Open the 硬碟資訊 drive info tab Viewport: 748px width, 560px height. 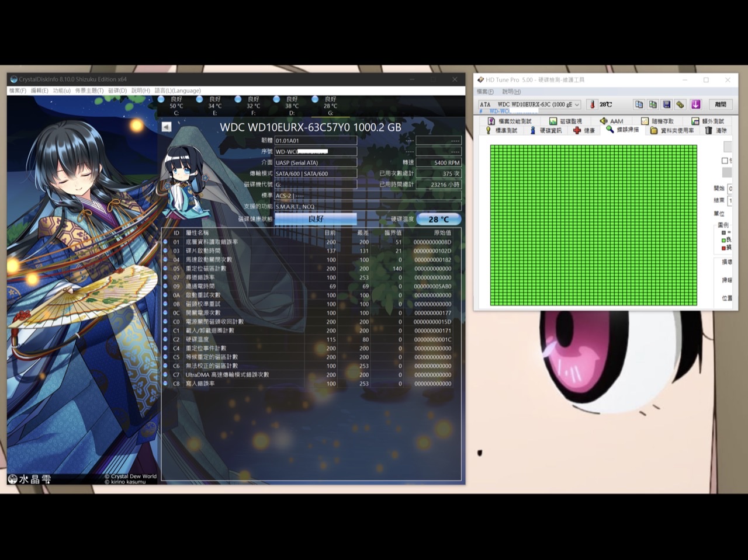pyautogui.click(x=546, y=130)
